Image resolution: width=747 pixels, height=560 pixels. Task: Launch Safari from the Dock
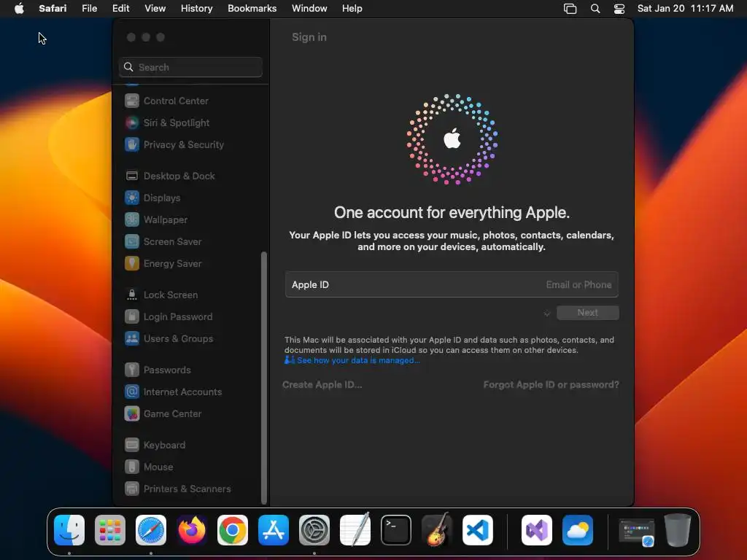(x=151, y=530)
